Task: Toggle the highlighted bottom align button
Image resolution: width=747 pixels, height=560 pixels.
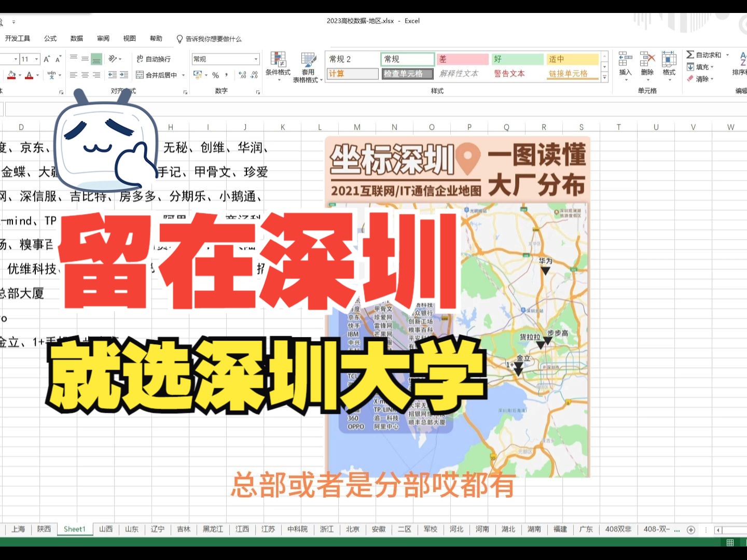Action: pyautogui.click(x=96, y=59)
